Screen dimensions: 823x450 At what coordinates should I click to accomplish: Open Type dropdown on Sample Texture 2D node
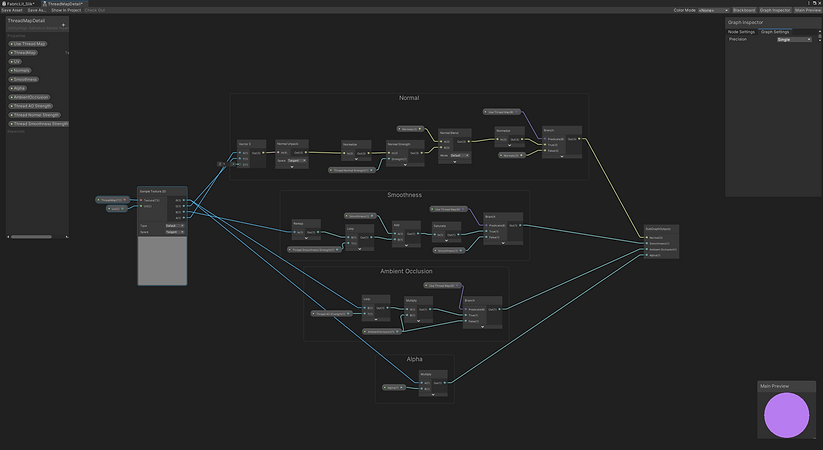coord(174,226)
